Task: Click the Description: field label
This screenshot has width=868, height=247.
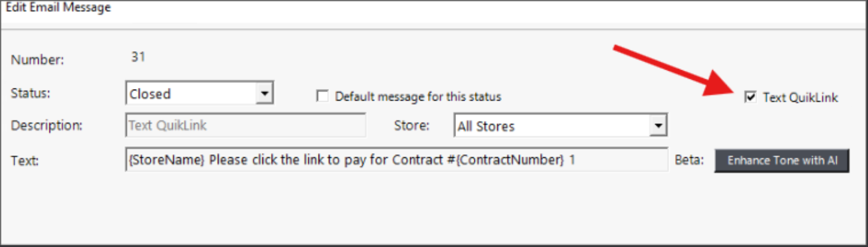Action: (46, 126)
